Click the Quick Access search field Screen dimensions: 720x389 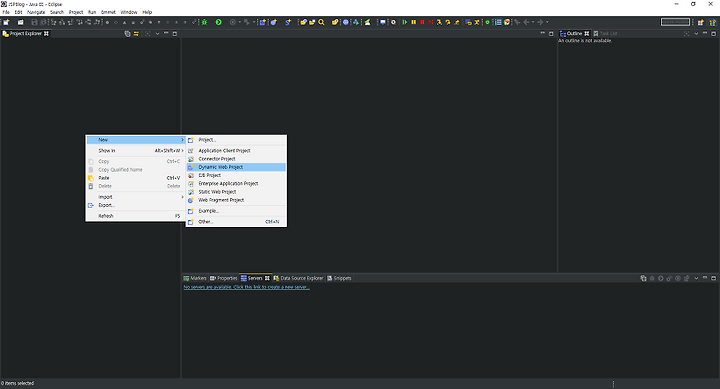pyautogui.click(x=675, y=22)
